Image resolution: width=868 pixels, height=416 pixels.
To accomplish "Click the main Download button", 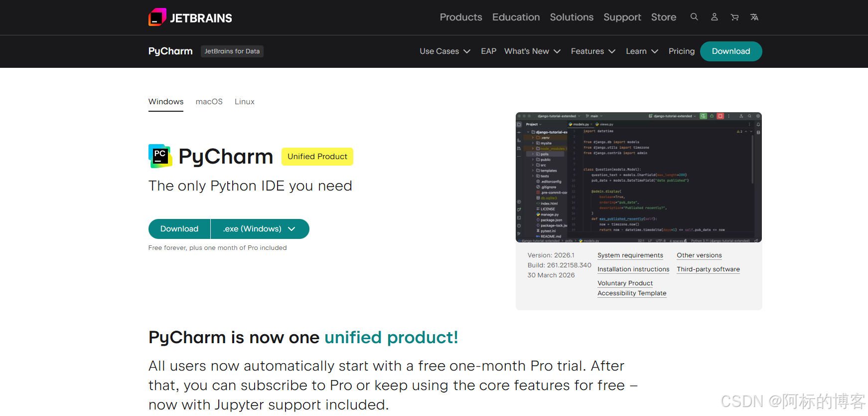I will coord(179,229).
